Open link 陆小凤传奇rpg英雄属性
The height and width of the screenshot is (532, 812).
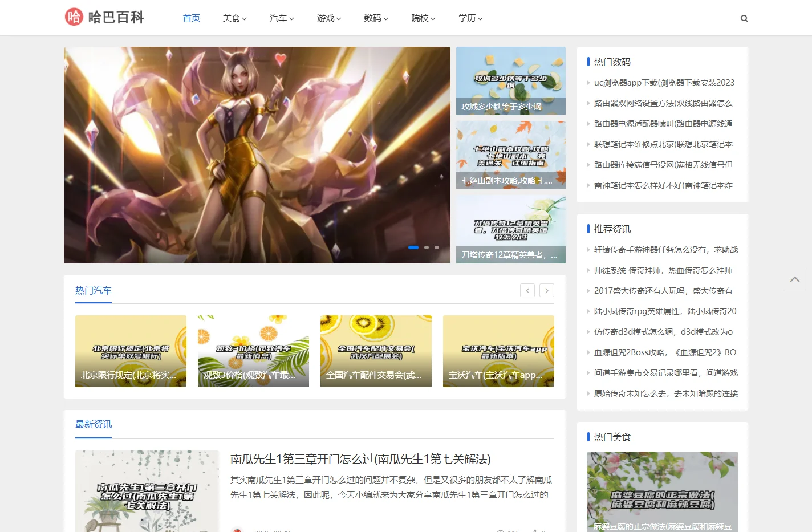665,311
